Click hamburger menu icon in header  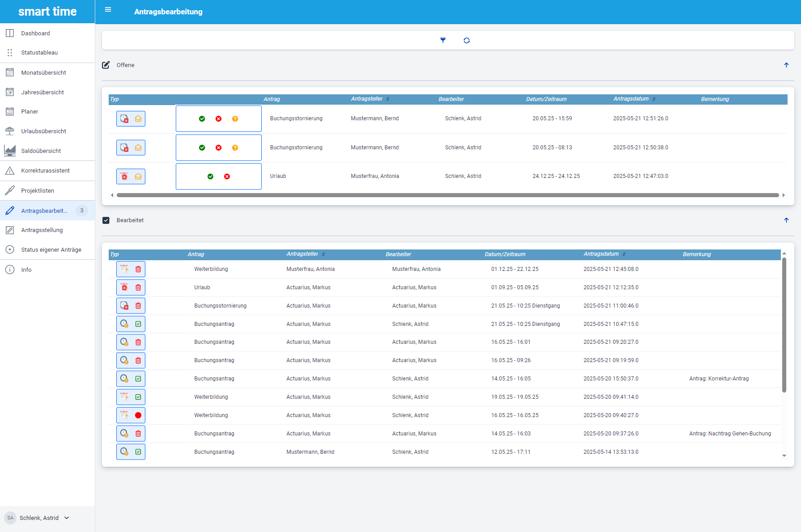tap(108, 10)
